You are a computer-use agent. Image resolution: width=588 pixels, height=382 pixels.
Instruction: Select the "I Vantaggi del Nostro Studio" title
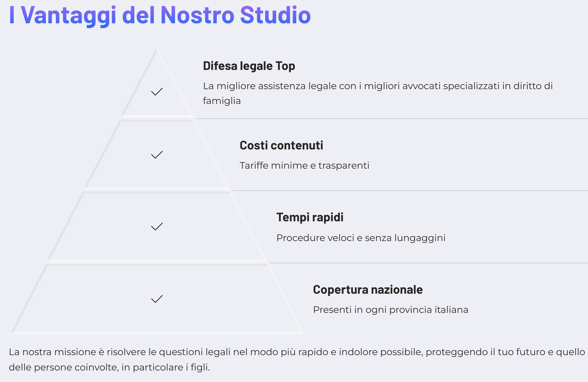[160, 15]
